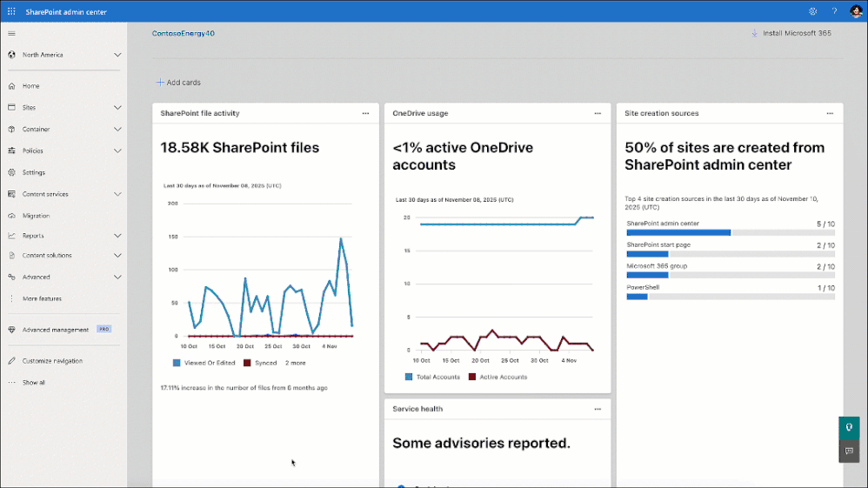The height and width of the screenshot is (488, 868).
Task: Show '2 more' legend entries
Action: pos(295,363)
